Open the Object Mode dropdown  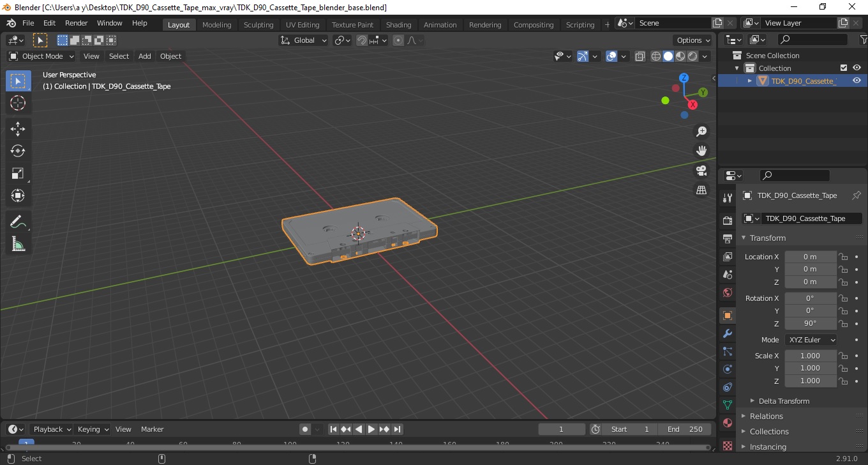41,56
